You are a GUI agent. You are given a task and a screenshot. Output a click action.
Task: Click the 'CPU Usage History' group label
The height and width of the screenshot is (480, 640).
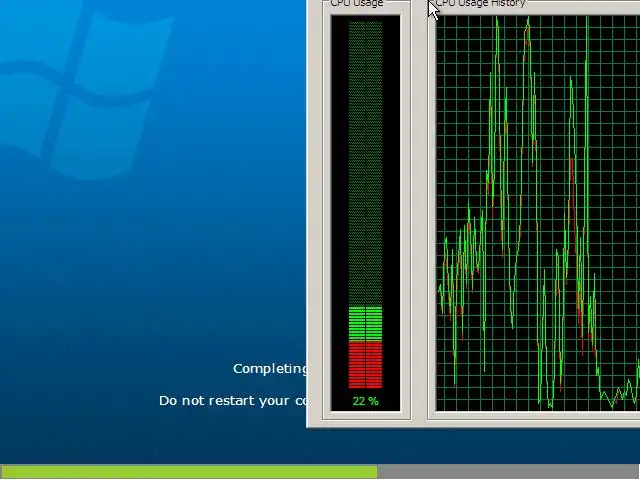coord(480,4)
